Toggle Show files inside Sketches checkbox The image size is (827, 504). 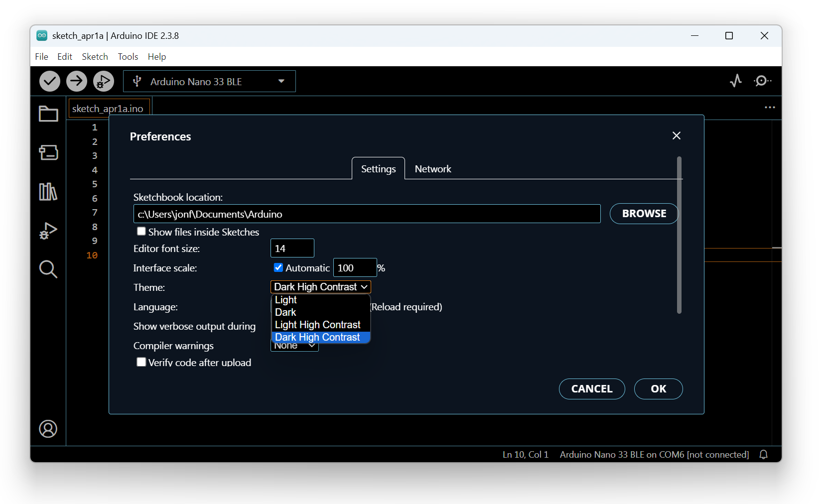141,231
